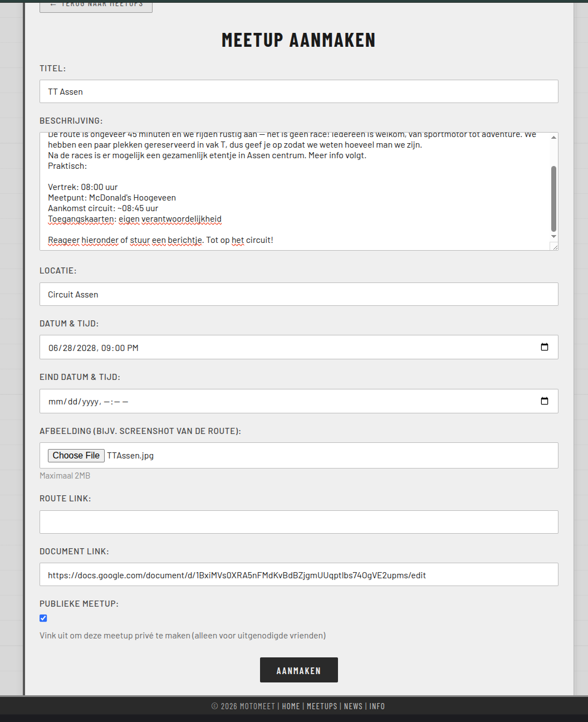Click the empty Route Link field
Screen dimensions: 588x722
tap(299, 522)
